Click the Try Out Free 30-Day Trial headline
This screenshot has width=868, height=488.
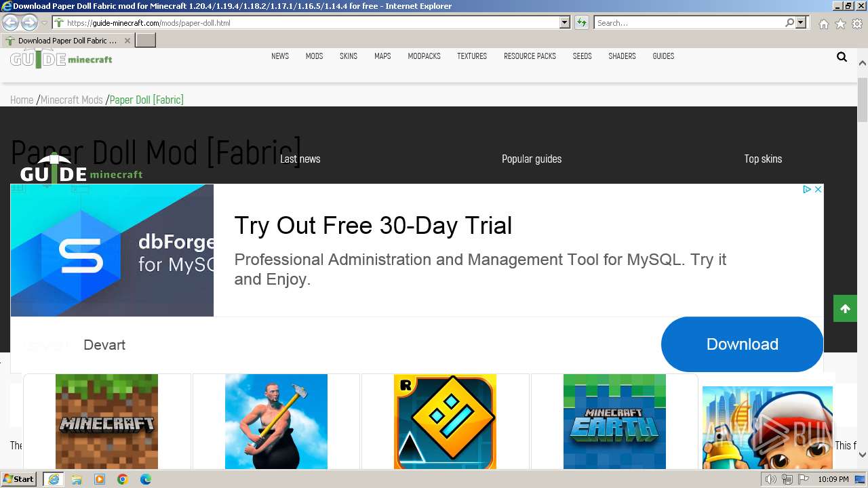click(x=373, y=225)
